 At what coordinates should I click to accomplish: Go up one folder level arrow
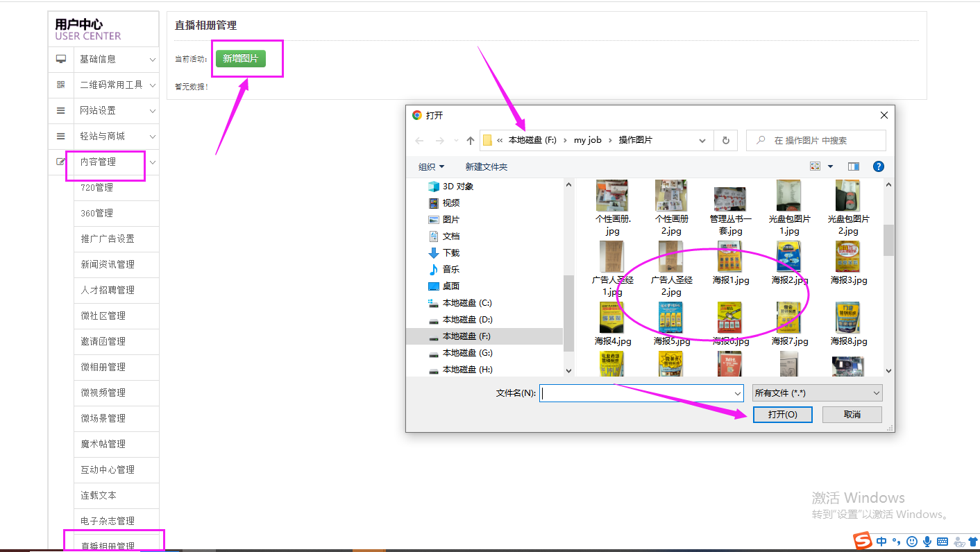[471, 141]
